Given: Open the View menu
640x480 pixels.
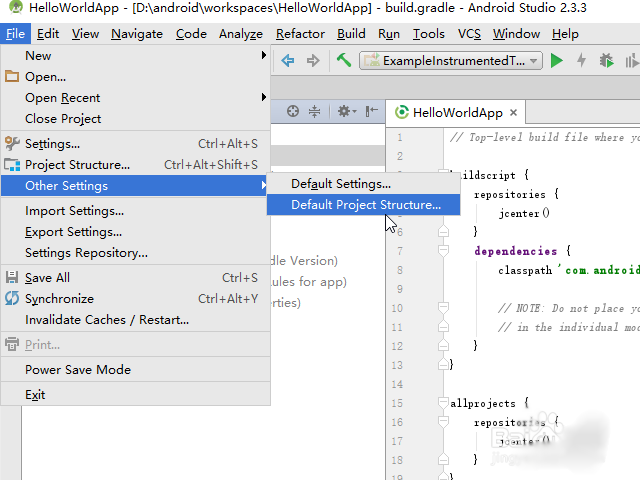Looking at the screenshot, I should click(x=85, y=34).
